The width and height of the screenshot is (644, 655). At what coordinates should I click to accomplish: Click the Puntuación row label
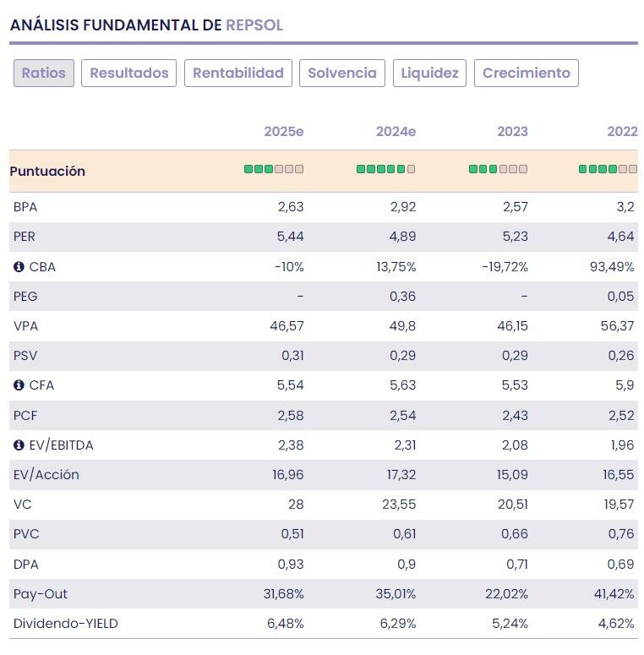click(x=47, y=171)
